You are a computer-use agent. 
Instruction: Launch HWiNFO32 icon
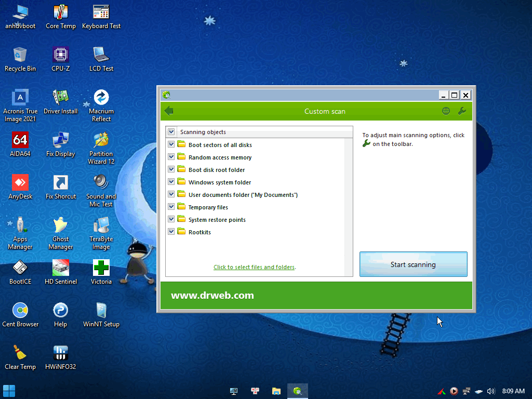coord(61,357)
